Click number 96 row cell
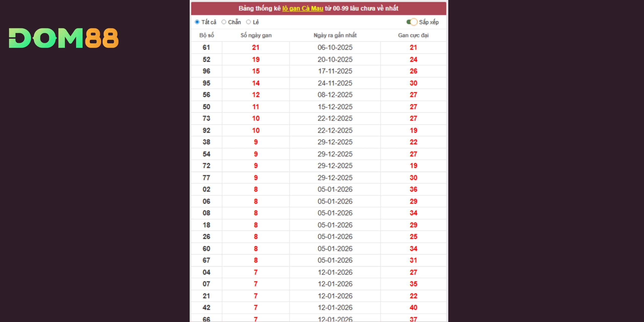The image size is (644, 322). click(x=206, y=71)
